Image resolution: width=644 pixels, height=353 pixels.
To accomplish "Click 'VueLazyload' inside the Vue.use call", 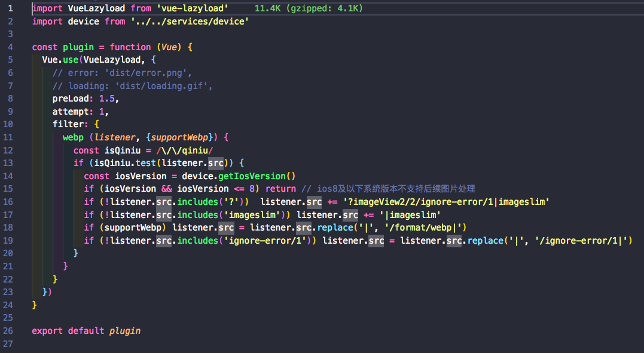I will [x=112, y=60].
